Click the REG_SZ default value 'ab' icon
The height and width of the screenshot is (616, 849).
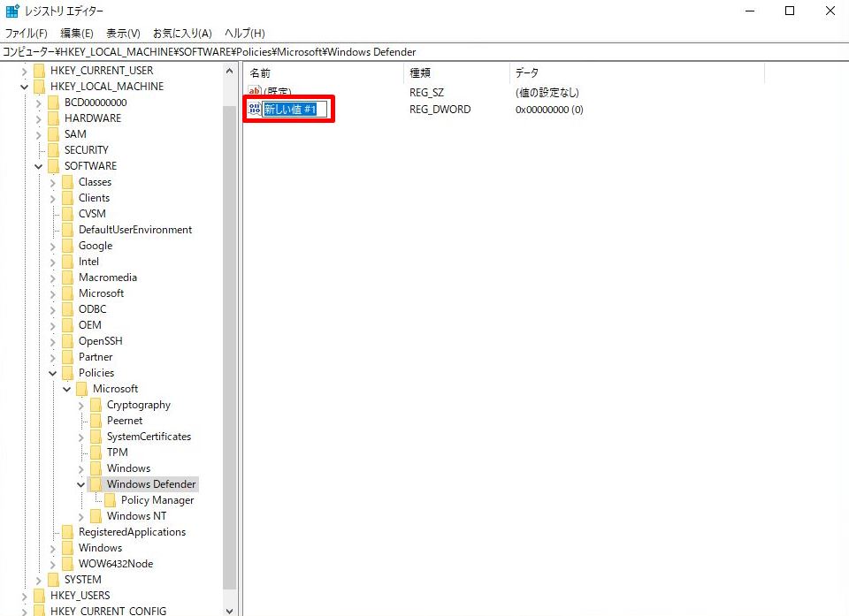[x=255, y=92]
